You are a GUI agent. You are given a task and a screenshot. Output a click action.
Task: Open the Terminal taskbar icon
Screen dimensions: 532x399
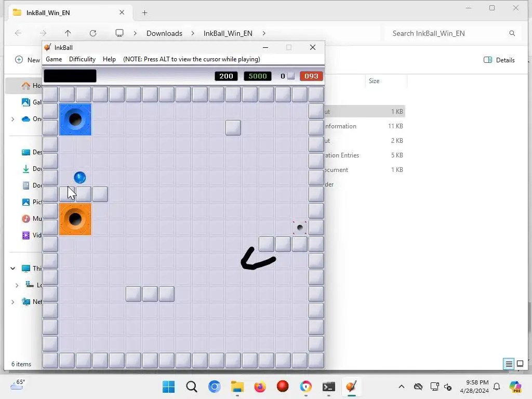[328, 387]
